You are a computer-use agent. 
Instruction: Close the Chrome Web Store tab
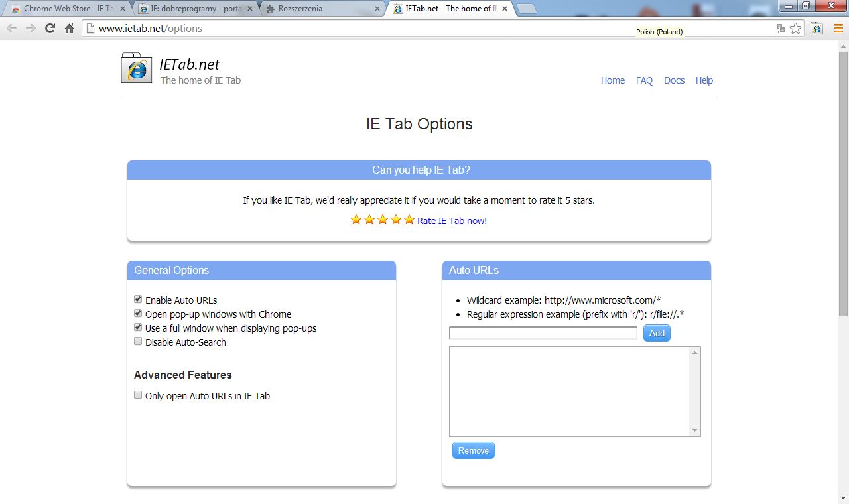[122, 9]
